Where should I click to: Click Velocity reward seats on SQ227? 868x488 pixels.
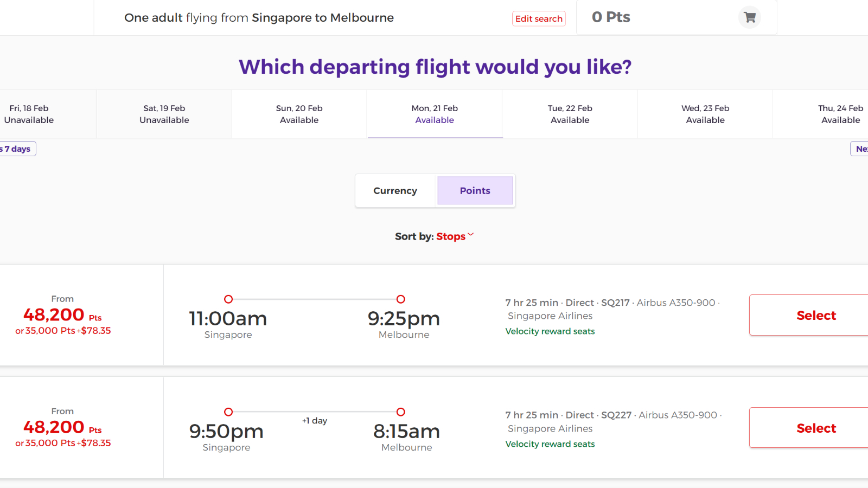point(550,444)
